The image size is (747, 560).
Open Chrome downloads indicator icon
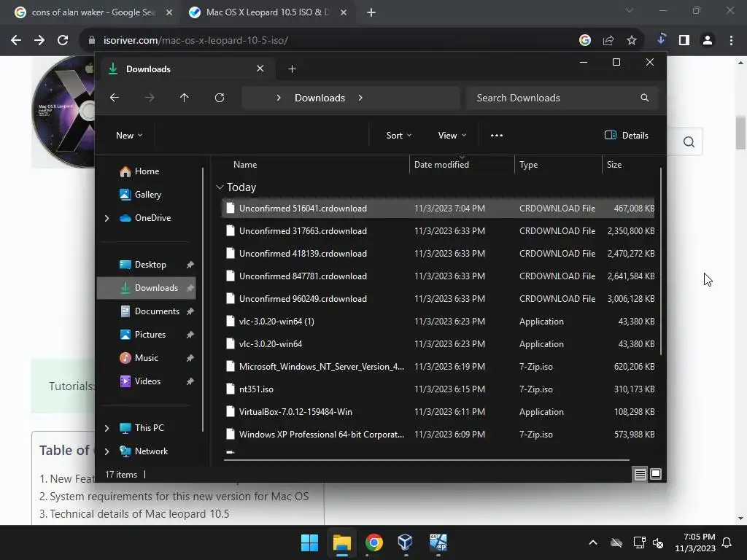661,39
